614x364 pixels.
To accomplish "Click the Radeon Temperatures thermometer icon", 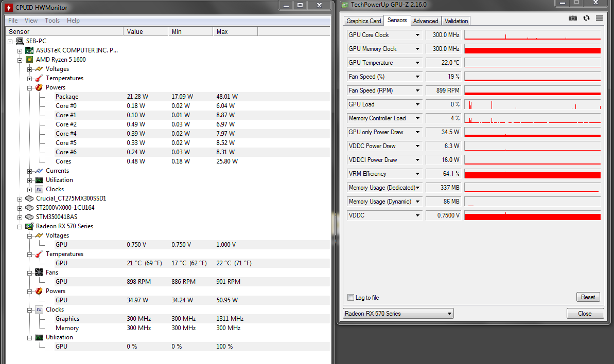I will [39, 254].
